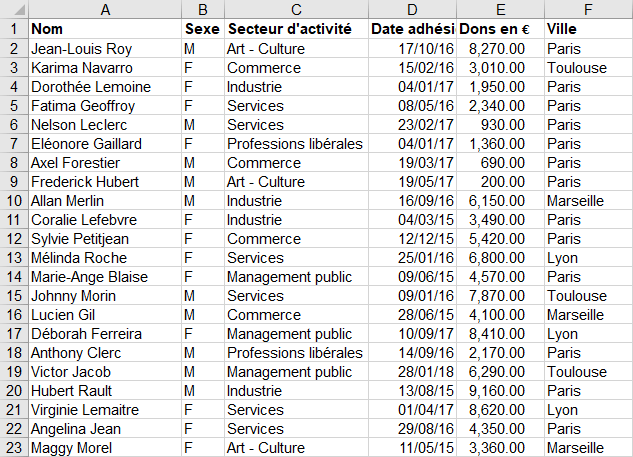Click row 23 header
This screenshot has height=457, width=633.
(14, 448)
